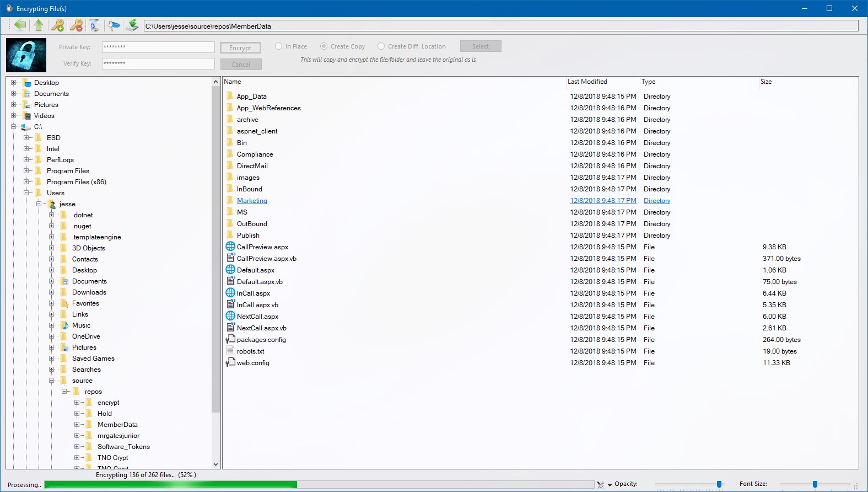
Task: Click the robots.txt text file icon
Action: (230, 351)
